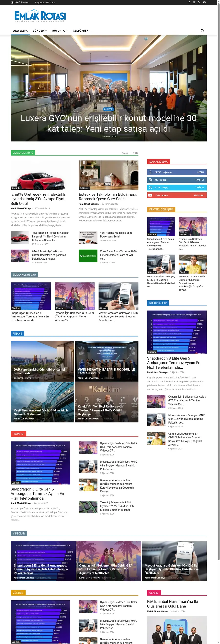
Task: Click the green Xbox Game Pass thumbnail
Action: pyautogui.click(x=88, y=256)
